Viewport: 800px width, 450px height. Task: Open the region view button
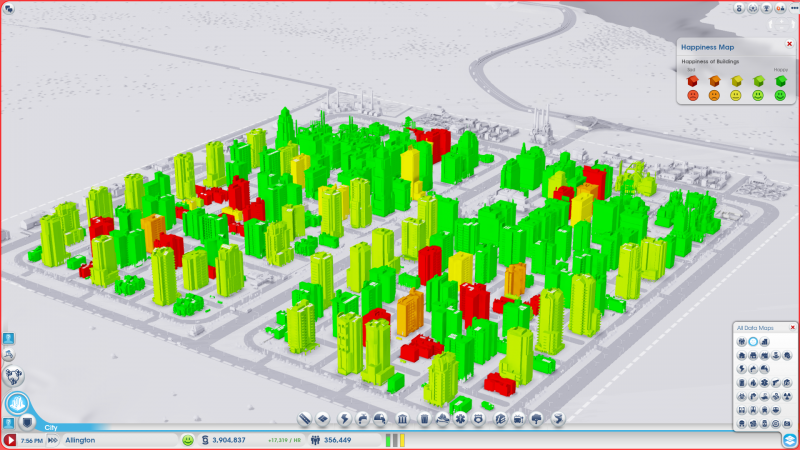14,377
